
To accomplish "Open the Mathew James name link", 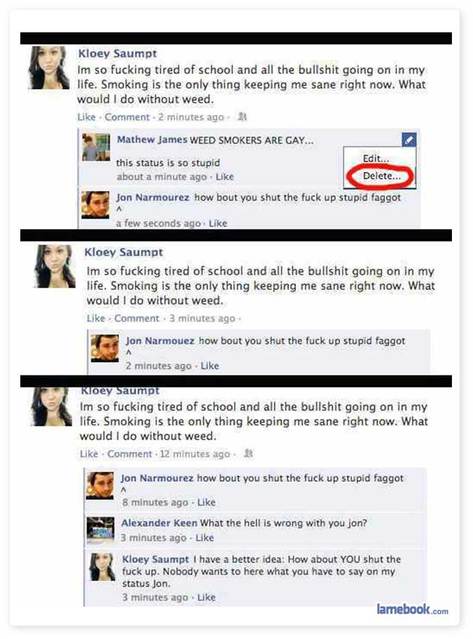I will (152, 139).
